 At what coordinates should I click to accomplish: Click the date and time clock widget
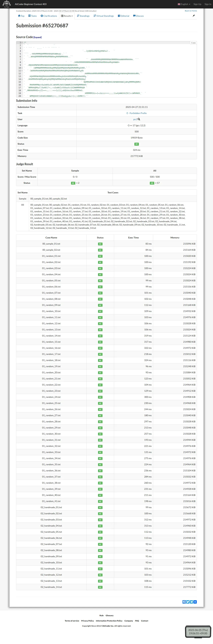tap(198, 632)
